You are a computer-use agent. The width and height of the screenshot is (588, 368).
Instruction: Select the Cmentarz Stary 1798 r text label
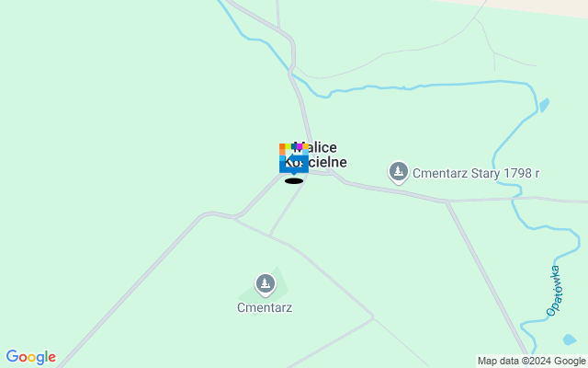476,173
